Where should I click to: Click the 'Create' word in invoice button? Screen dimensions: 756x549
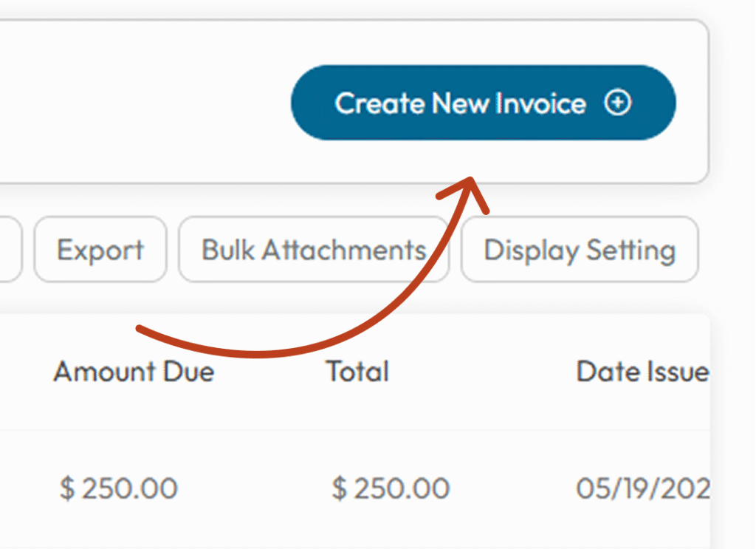coord(379,103)
